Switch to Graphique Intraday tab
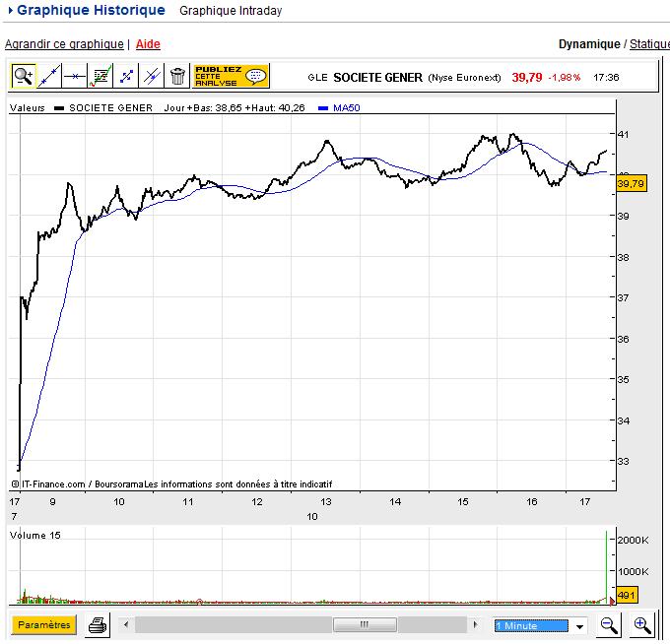The height and width of the screenshot is (644, 670). click(x=231, y=11)
